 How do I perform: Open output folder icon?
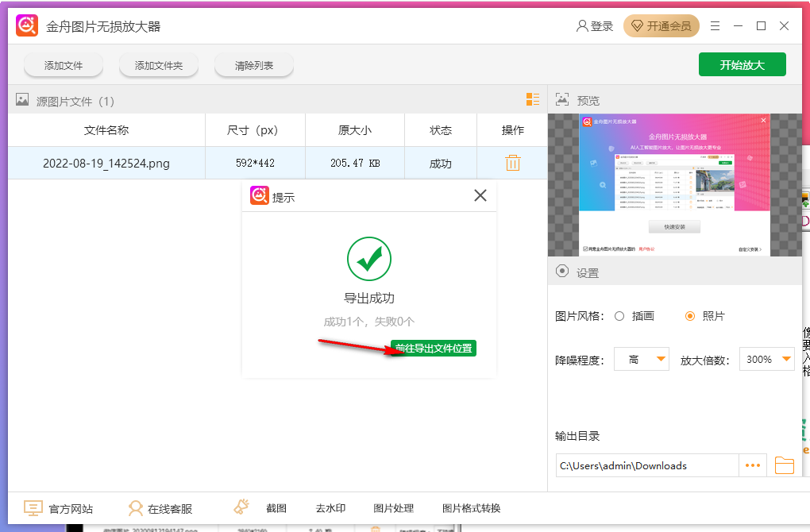[785, 465]
